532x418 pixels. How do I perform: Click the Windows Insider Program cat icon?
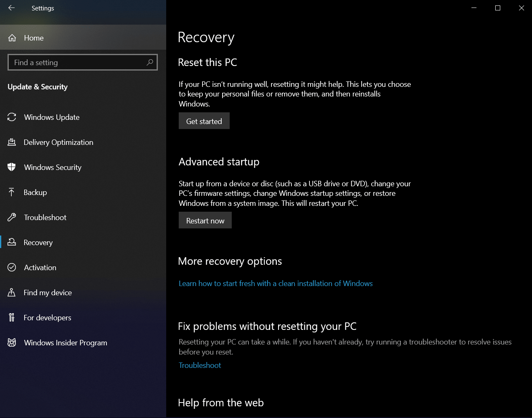coord(12,342)
